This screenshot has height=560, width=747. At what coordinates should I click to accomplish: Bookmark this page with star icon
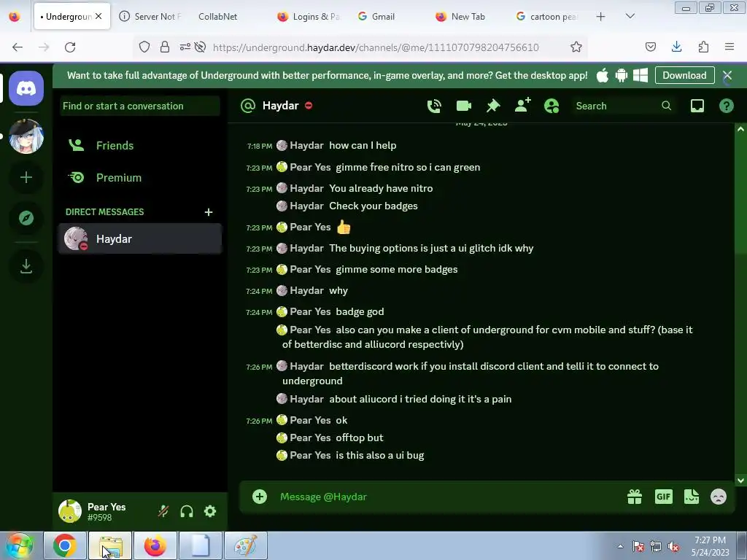576,47
